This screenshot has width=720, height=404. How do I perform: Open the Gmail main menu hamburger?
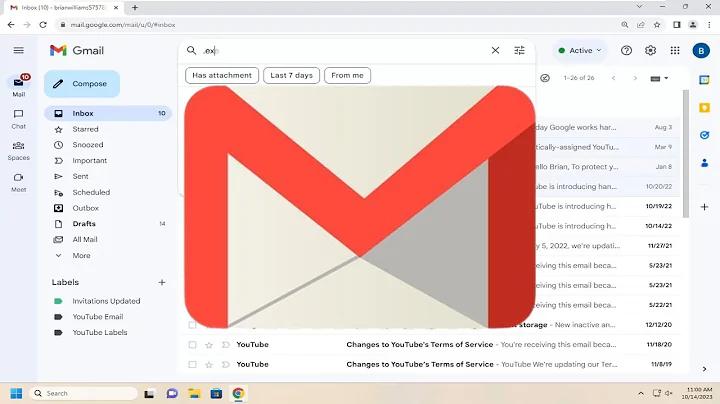click(18, 50)
